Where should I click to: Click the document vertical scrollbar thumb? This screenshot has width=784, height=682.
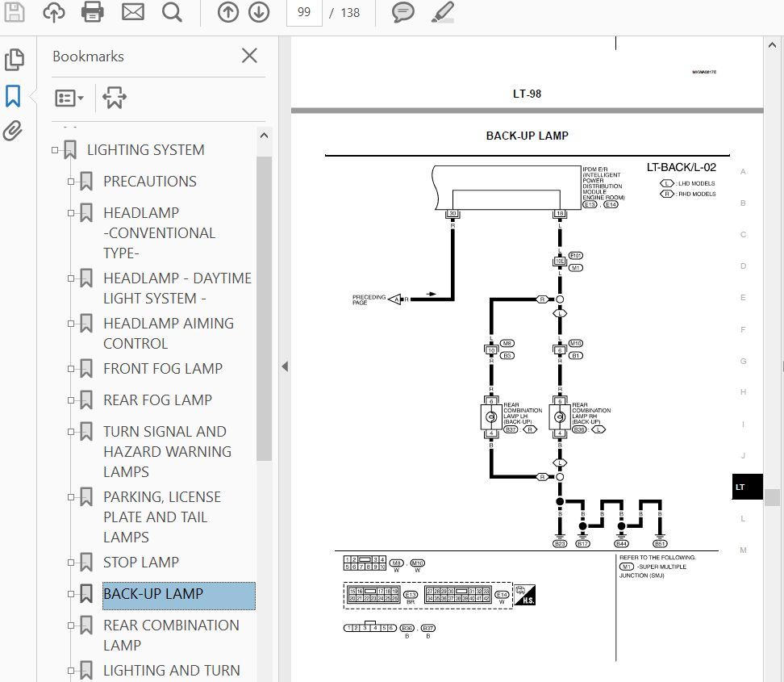click(772, 498)
